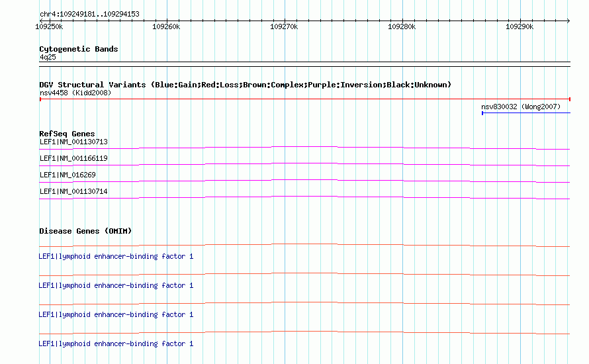The height and width of the screenshot is (364, 589).
Task: Click the chr4:109249181..109294153 region label
Action: pyautogui.click(x=89, y=15)
